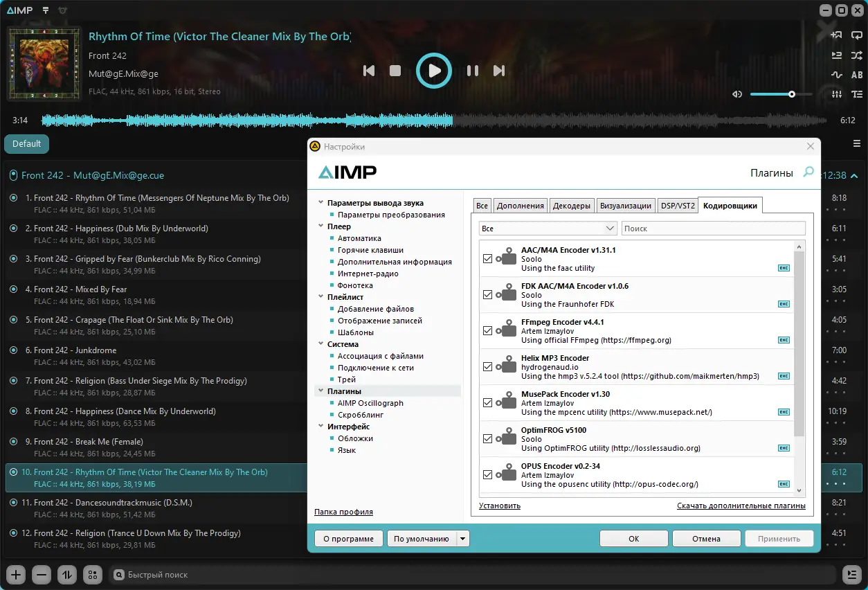Image resolution: width=868 pixels, height=590 pixels.
Task: Collapse 'Параметры вывода звука' tree section
Action: [x=320, y=203]
